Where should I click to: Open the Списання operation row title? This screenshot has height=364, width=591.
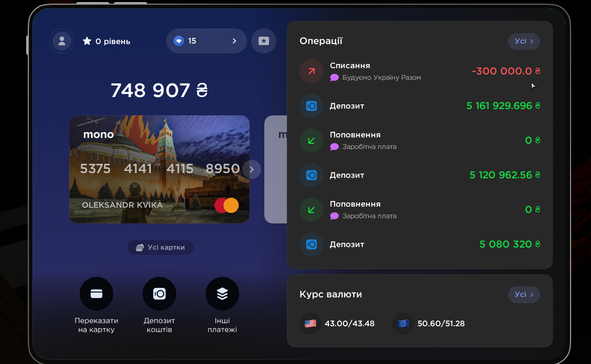[x=350, y=66]
